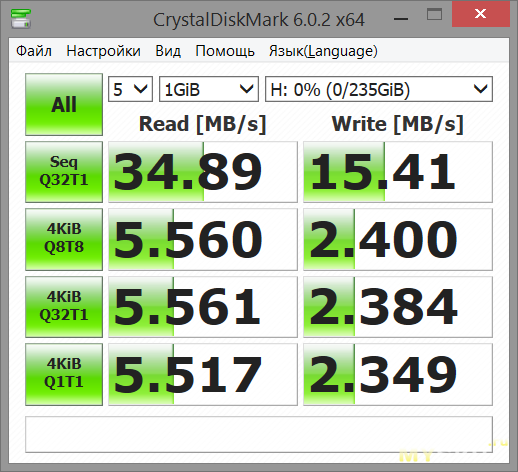
Task: Start the 4KiB Q32T1 test
Action: tap(64, 307)
